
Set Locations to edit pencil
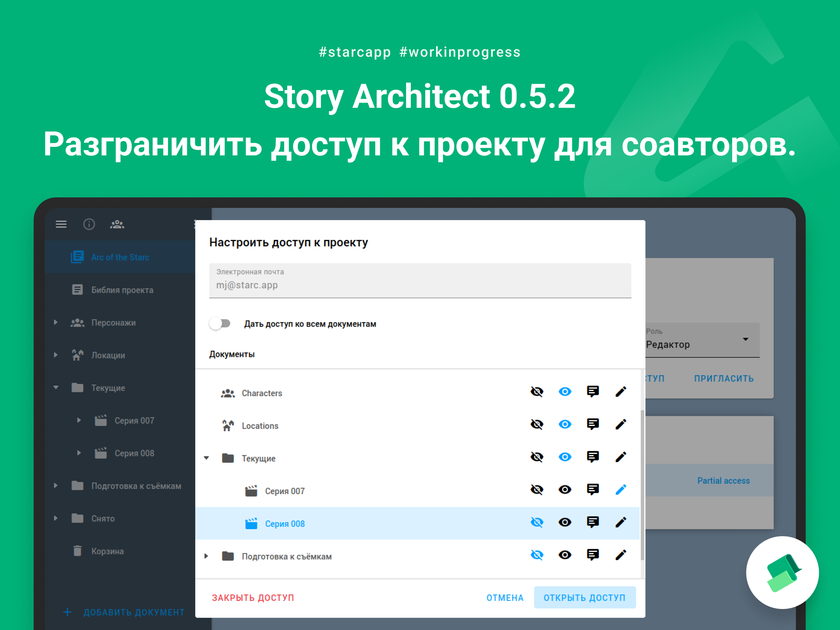click(621, 424)
